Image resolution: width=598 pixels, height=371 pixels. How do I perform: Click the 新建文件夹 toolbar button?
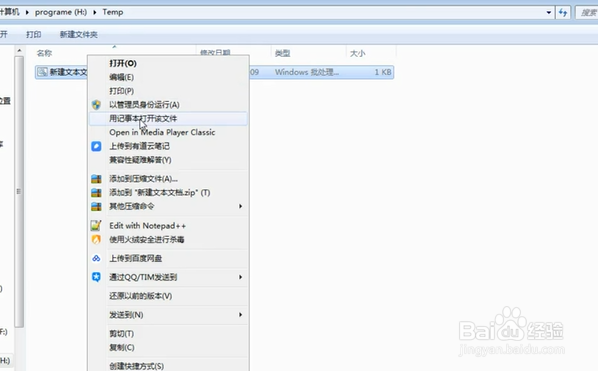click(x=79, y=35)
